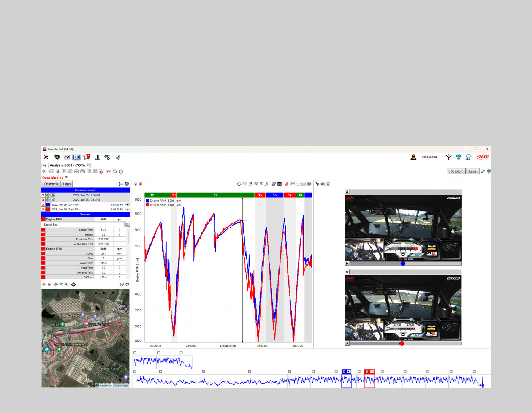Close the upper video panel
This screenshot has width=532, height=413.
(x=347, y=192)
